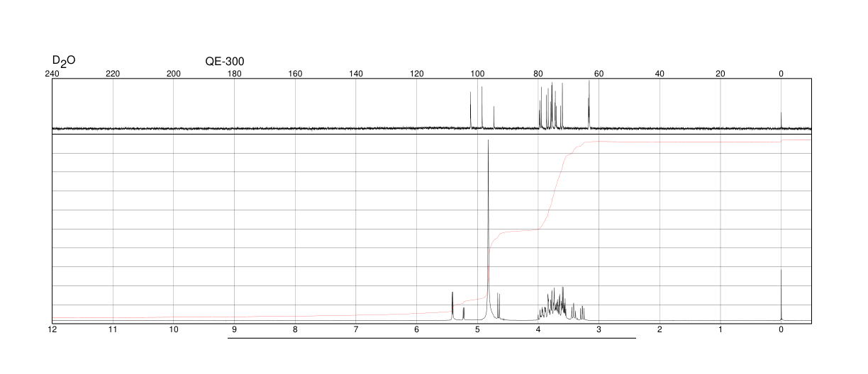Click the 12 ppm label on the proton axis

(x=52, y=330)
